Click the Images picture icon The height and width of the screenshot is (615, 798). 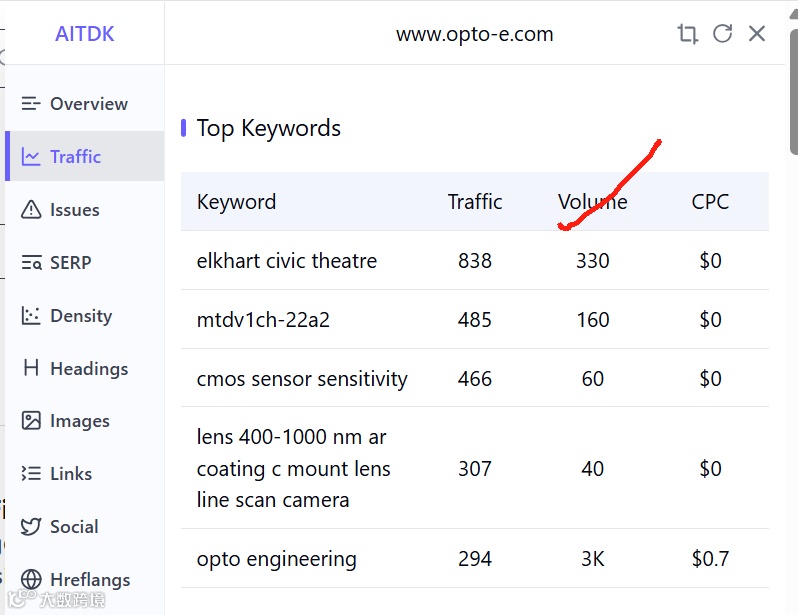click(x=31, y=421)
